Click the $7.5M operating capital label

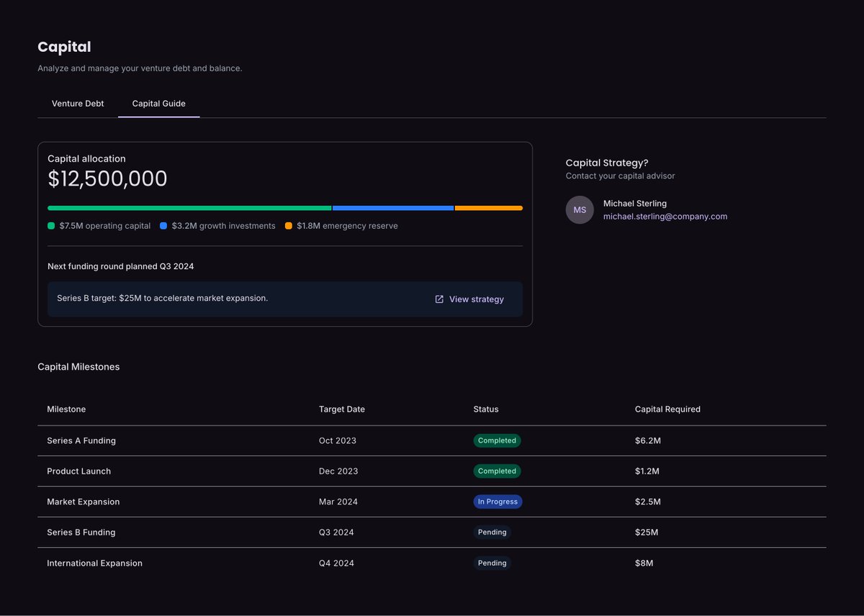(105, 226)
